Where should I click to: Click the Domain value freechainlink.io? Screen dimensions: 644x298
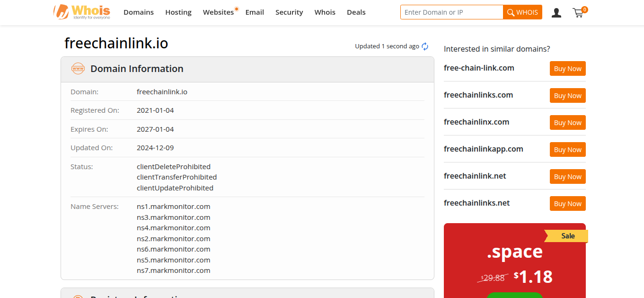click(x=162, y=92)
